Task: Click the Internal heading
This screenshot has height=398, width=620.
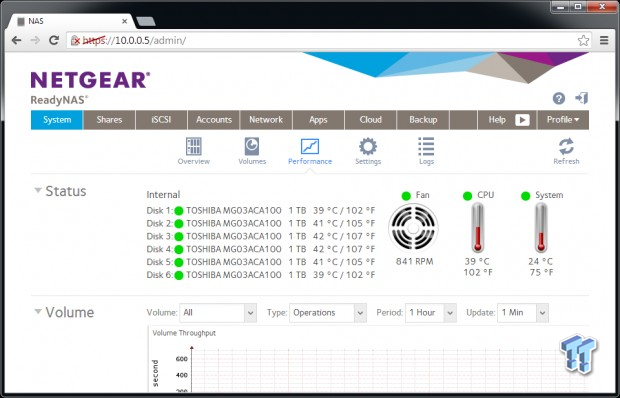Action: pos(163,195)
